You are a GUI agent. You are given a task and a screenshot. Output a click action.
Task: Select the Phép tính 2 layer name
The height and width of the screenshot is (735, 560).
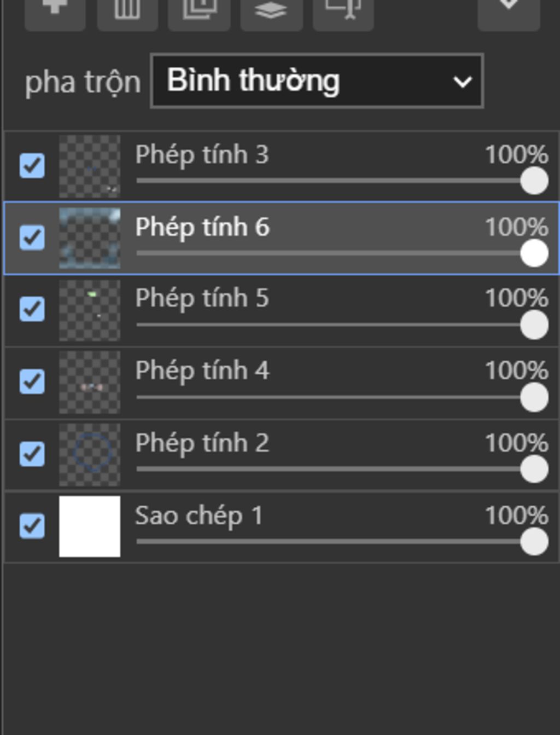coord(202,443)
